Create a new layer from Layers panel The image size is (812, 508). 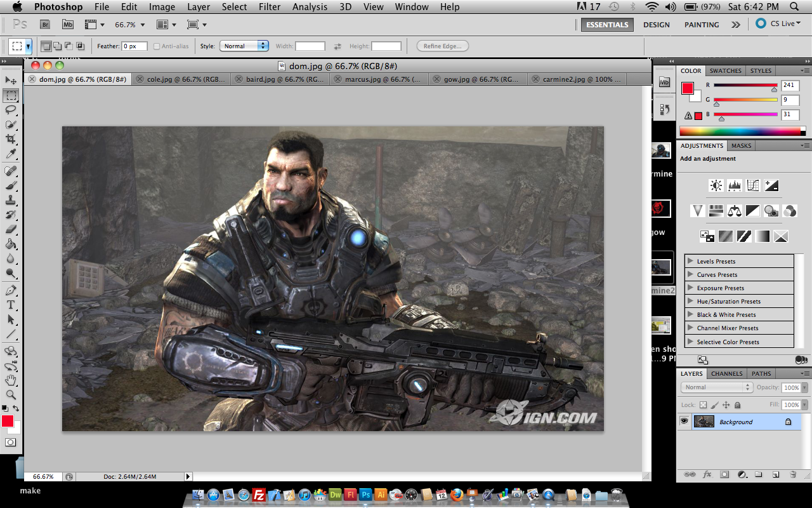click(775, 474)
